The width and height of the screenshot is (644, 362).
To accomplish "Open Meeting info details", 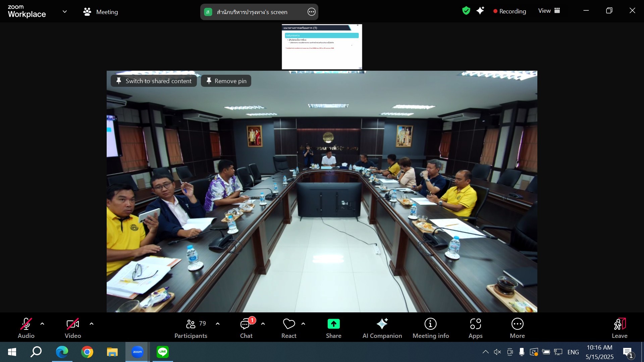I will [430, 328].
